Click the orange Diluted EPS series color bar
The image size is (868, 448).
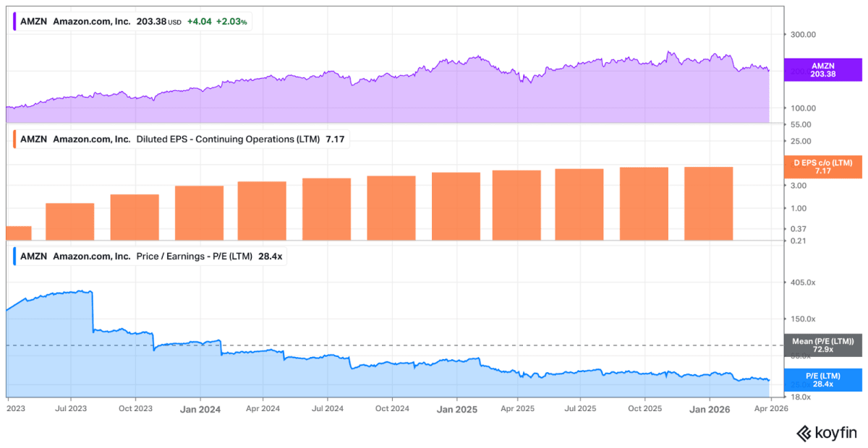[x=14, y=139]
